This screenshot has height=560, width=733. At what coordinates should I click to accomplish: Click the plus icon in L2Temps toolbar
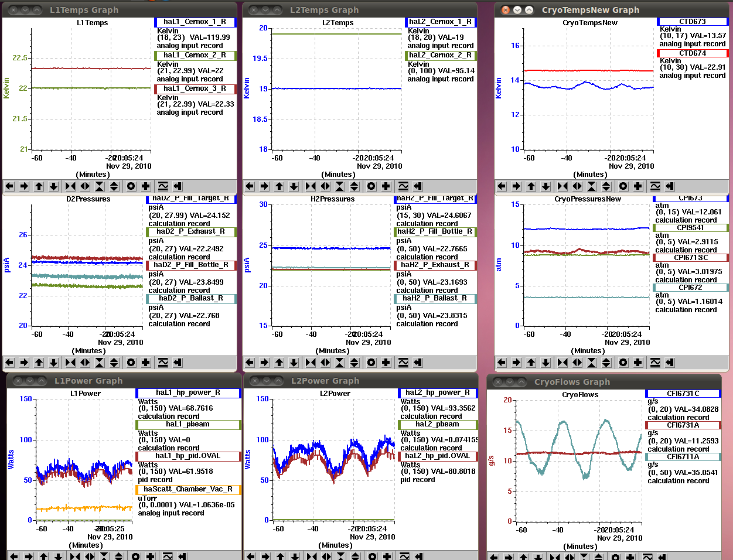click(x=386, y=186)
